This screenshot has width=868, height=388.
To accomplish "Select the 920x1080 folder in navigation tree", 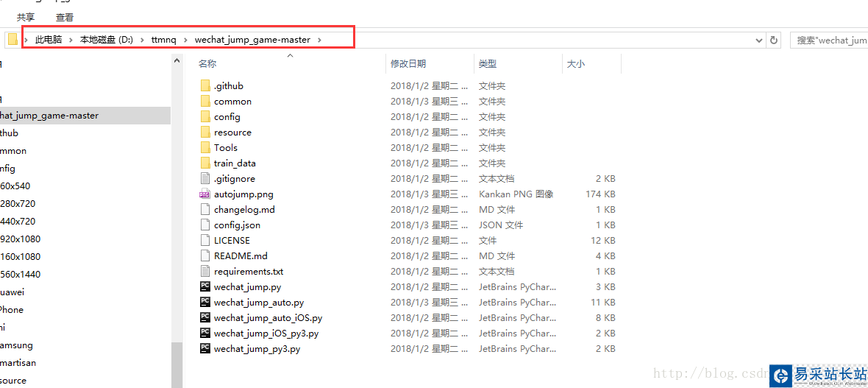I will click(x=21, y=239).
